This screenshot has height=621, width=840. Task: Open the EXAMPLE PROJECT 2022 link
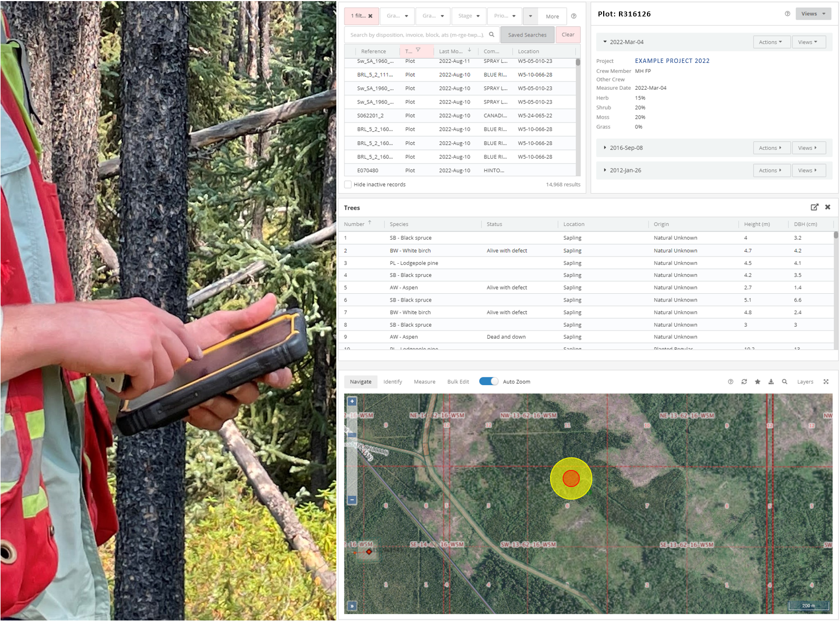[x=672, y=61]
